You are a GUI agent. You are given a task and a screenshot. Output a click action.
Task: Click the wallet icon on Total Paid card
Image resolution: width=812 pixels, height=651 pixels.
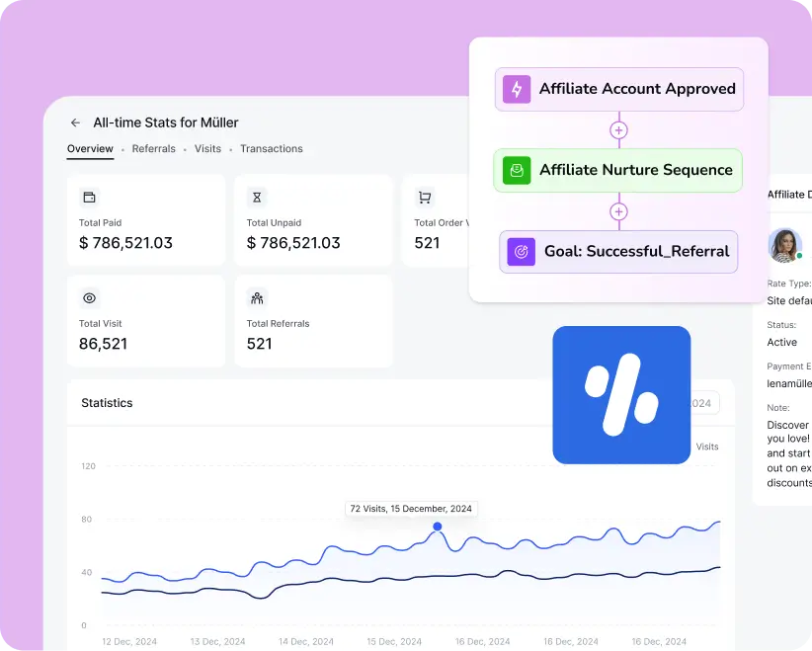(90, 198)
